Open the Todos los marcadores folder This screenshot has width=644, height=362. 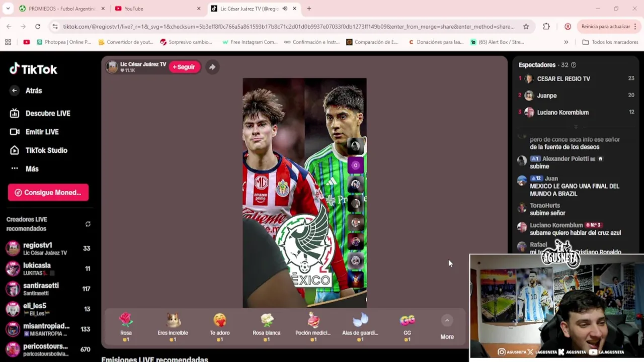click(610, 42)
